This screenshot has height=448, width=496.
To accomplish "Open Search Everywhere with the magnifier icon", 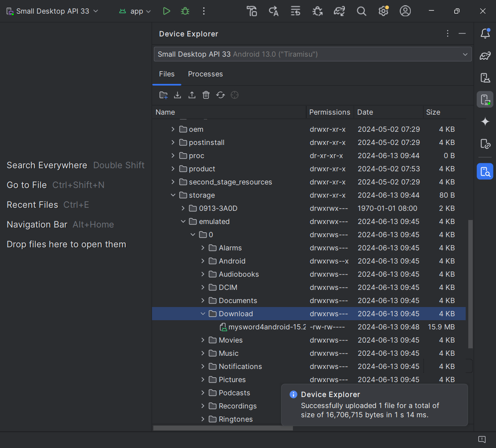I will [361, 11].
